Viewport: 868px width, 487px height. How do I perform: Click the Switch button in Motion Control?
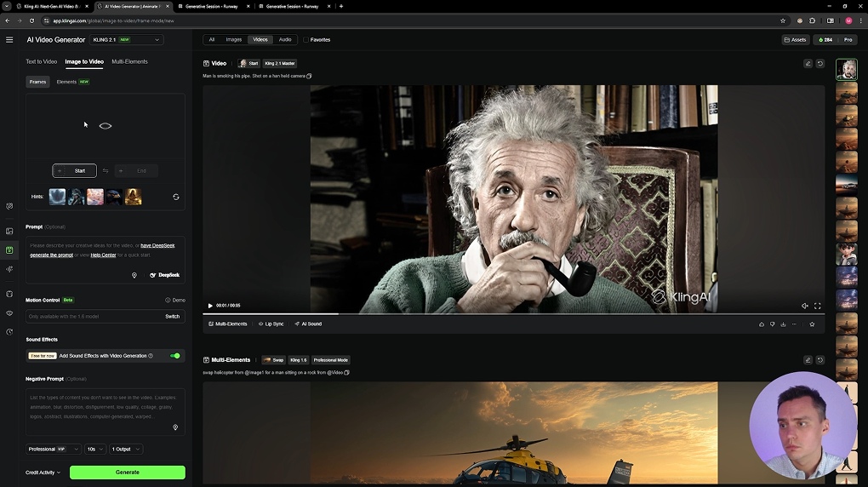pyautogui.click(x=172, y=317)
